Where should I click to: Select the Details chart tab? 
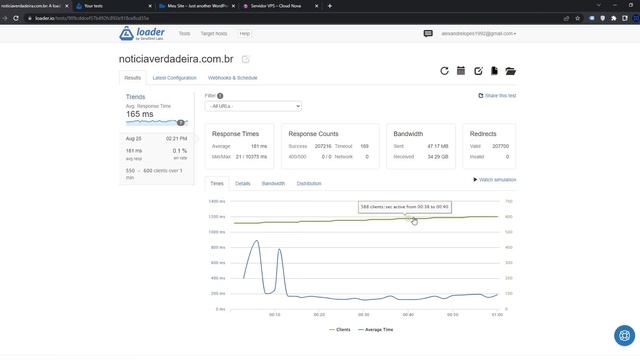[x=242, y=183]
